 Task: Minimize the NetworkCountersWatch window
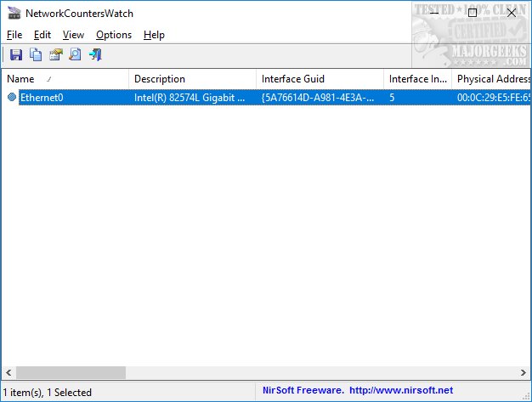pos(433,13)
